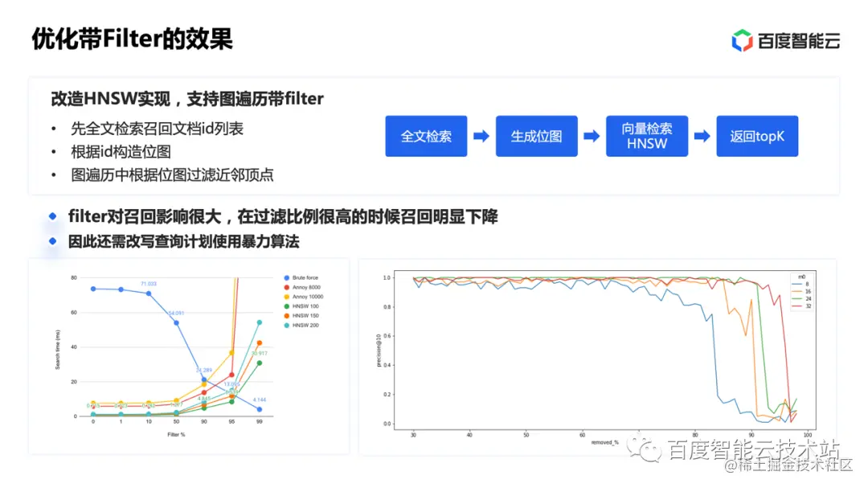Toggle the m0=8 legend line entry

coord(796,284)
